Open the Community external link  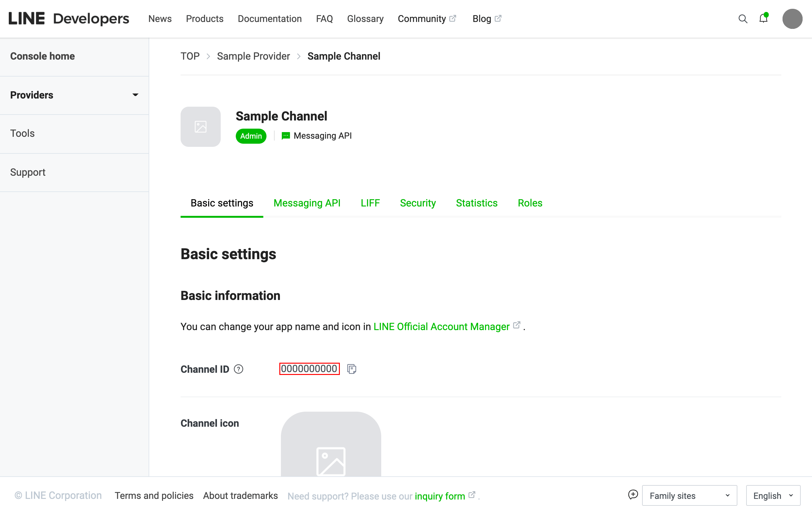tap(427, 19)
